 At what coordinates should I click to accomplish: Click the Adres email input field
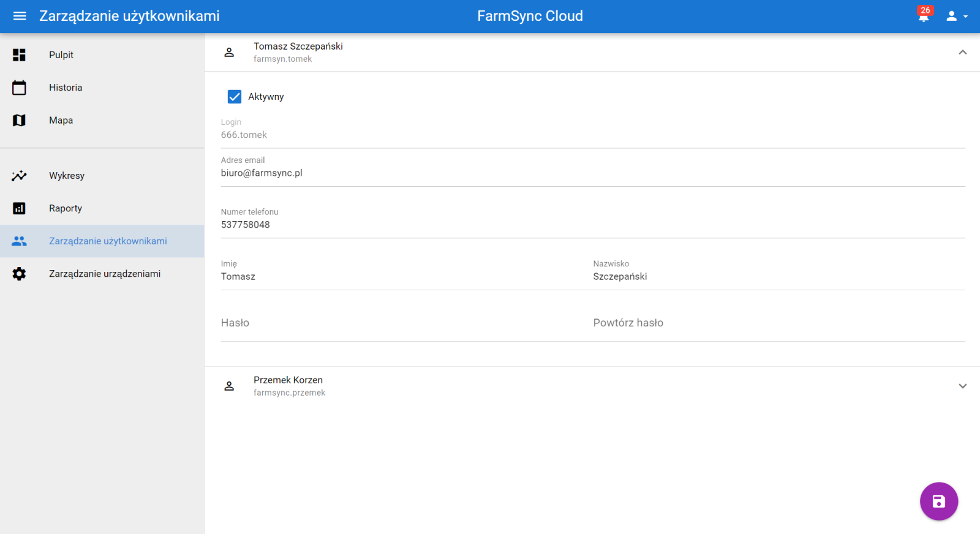(x=592, y=173)
